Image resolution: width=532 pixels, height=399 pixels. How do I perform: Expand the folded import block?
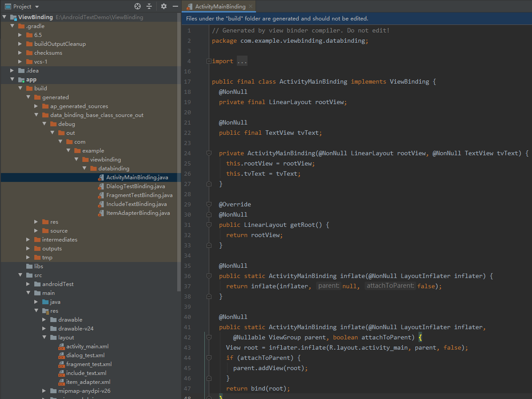pos(209,61)
